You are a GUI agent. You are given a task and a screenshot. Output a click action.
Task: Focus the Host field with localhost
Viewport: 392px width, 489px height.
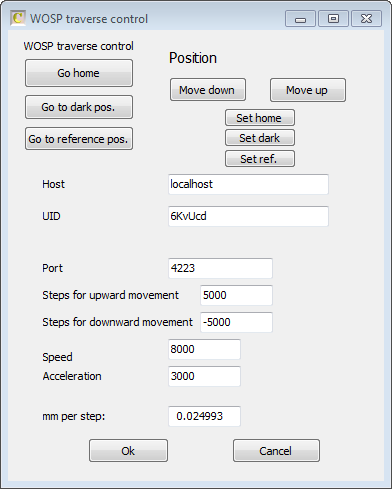click(x=248, y=184)
